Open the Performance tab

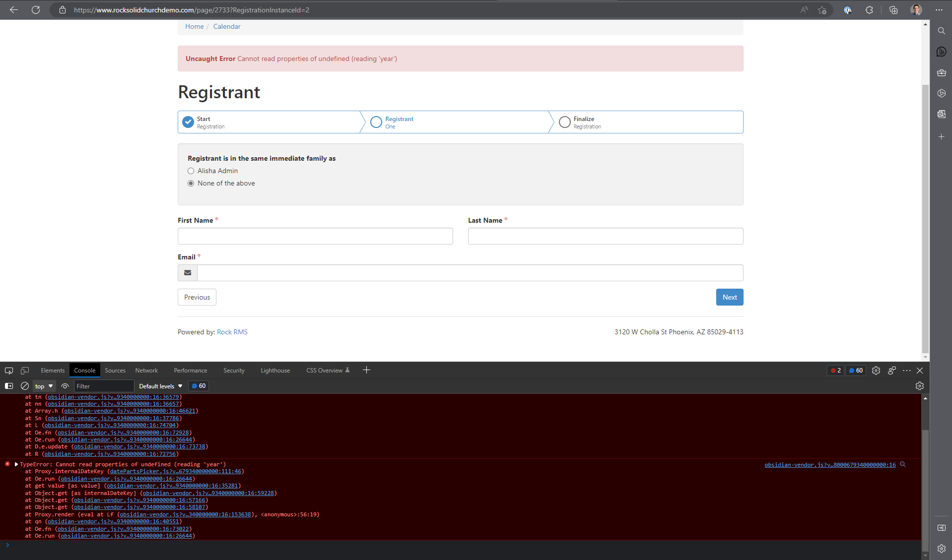click(191, 371)
